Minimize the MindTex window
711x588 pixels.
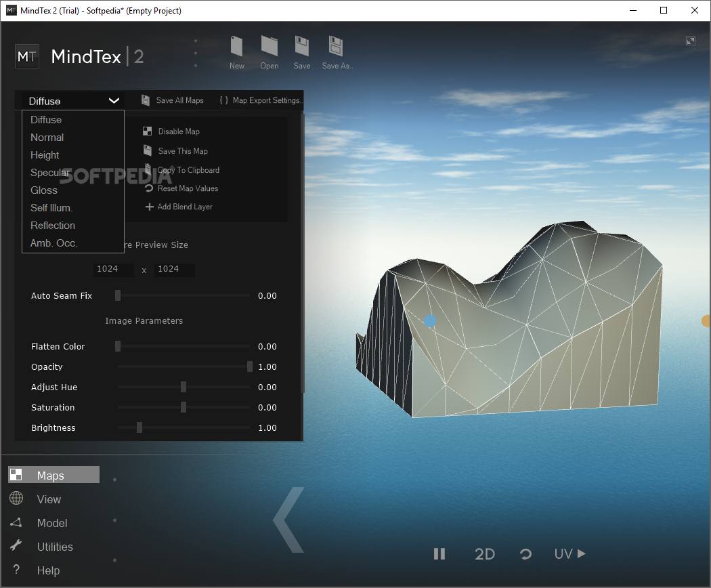tap(633, 10)
